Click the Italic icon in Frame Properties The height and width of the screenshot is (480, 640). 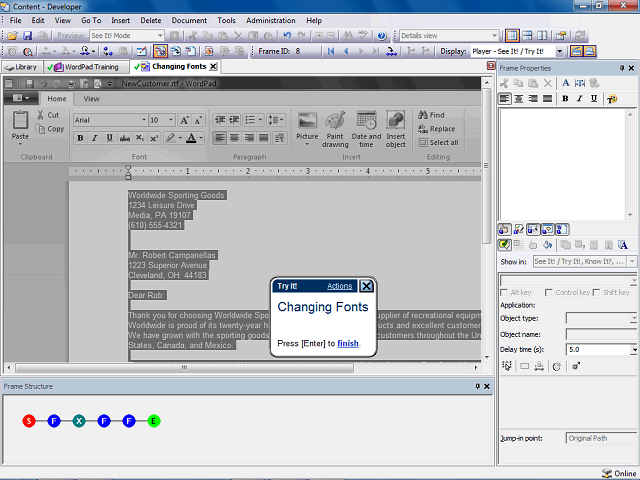point(580,99)
